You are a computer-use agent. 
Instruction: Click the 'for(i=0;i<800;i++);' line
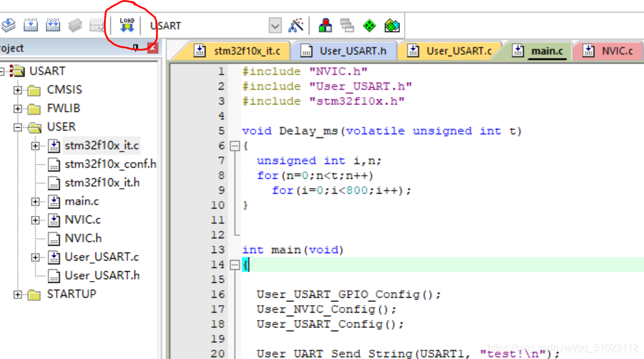pos(341,190)
